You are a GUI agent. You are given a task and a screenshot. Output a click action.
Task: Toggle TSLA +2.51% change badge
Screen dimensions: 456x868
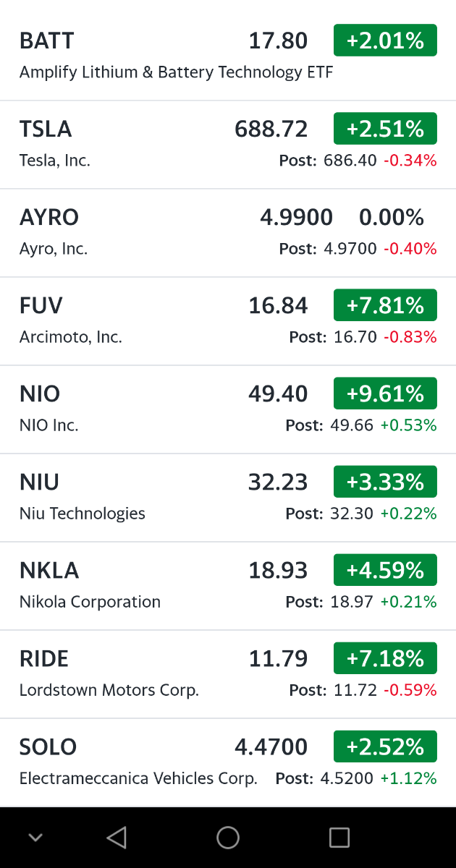coord(385,129)
